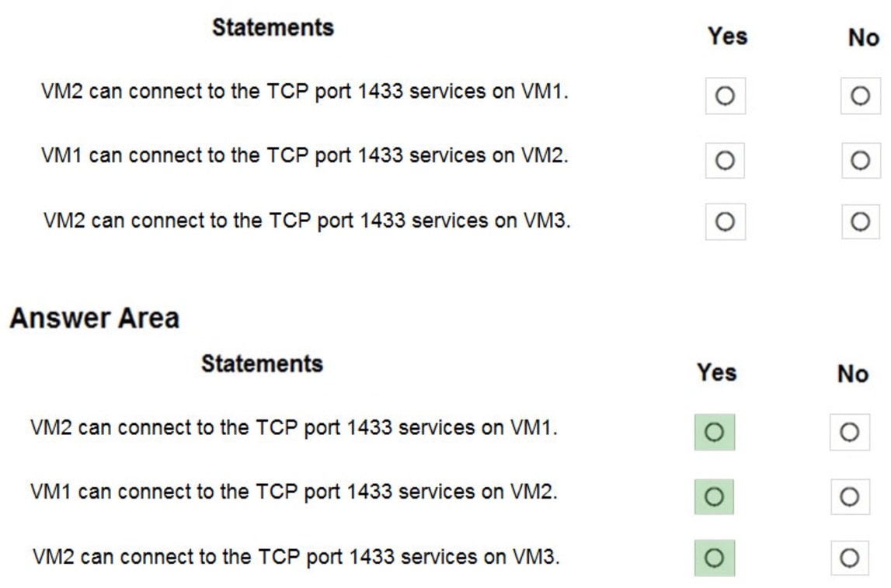Click VM1 to VM2 statement text under Answer Area

294,492
